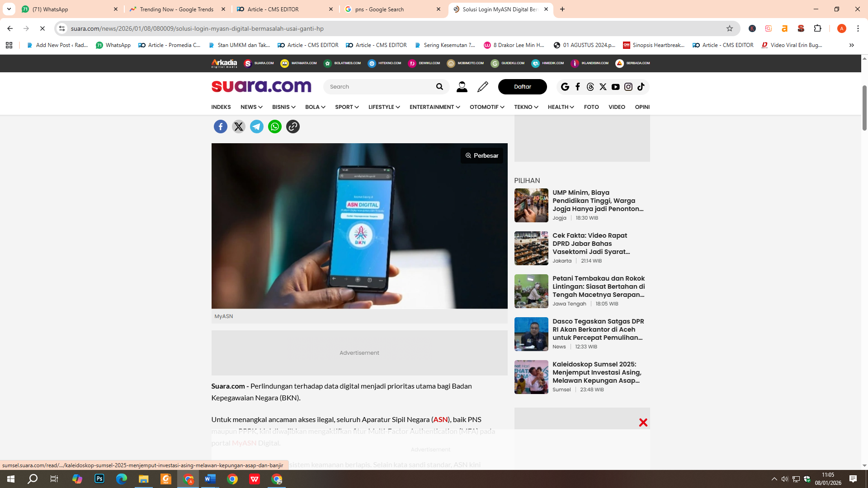This screenshot has width=868, height=488.
Task: Copy article link icon
Action: pos(293,127)
